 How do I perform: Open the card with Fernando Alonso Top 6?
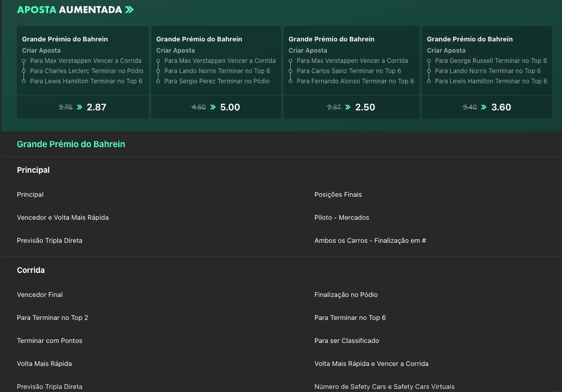(352, 72)
